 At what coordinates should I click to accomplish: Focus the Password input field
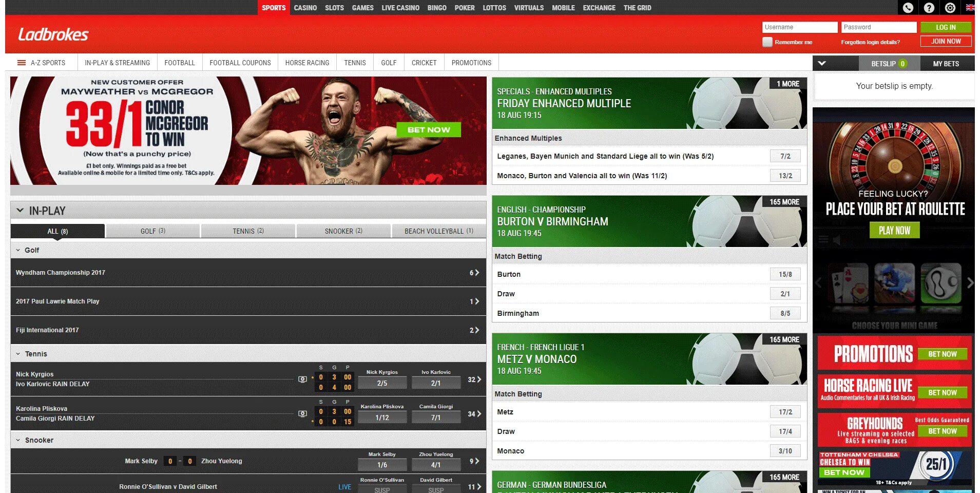click(879, 27)
